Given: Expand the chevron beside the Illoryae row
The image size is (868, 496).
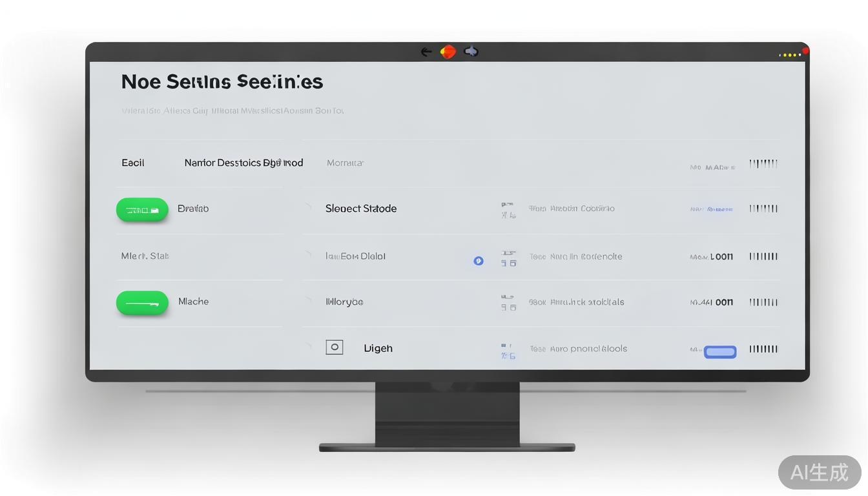Looking at the screenshot, I should (309, 300).
